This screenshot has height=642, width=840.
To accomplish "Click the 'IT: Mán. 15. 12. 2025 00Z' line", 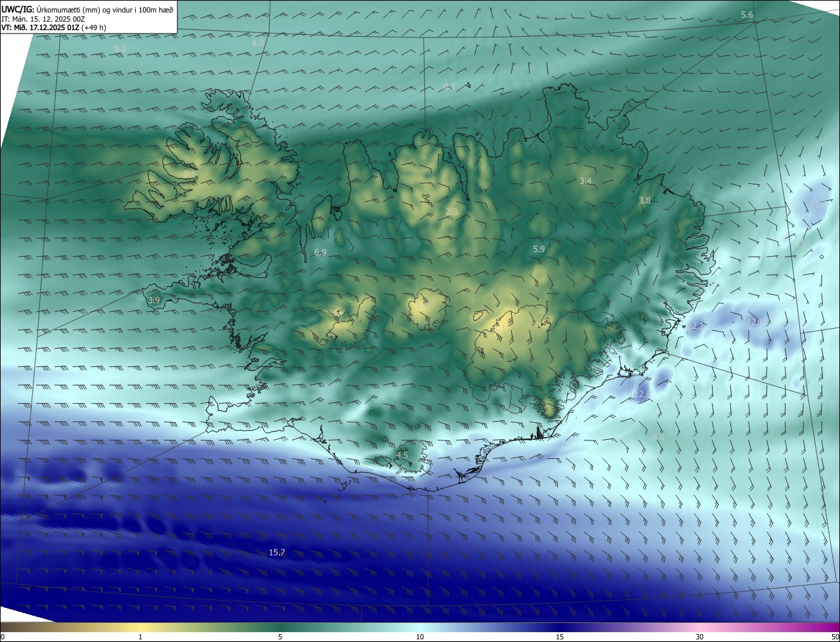I will (43, 19).
